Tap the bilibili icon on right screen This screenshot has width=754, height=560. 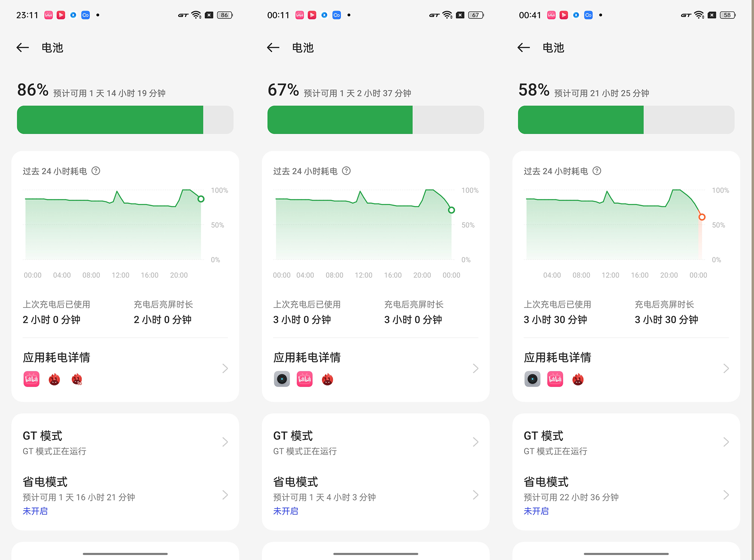[555, 379]
